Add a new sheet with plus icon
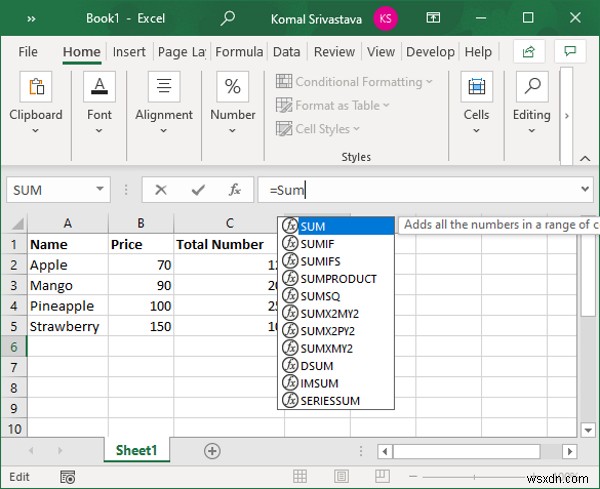The height and width of the screenshot is (489, 600). click(x=212, y=451)
